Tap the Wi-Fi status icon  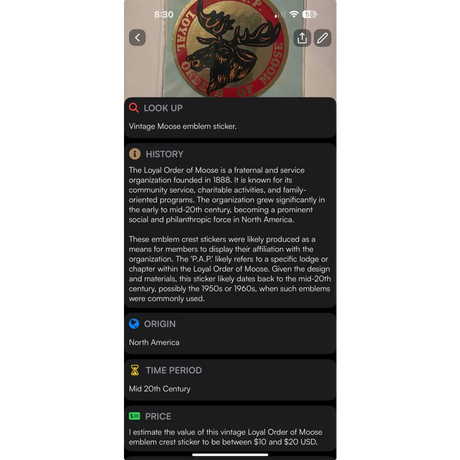(x=294, y=14)
